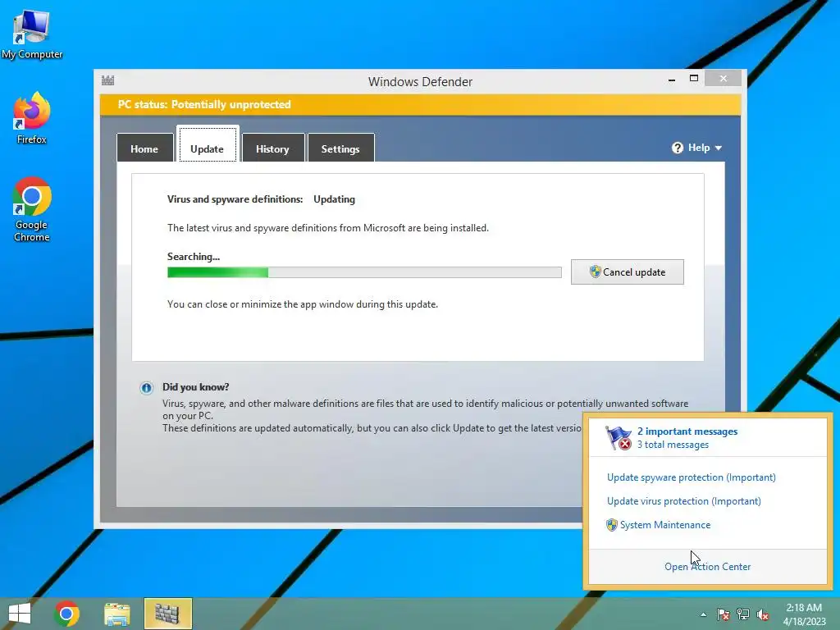Maximize the Windows Defender window
The height and width of the screenshot is (630, 840).
point(694,78)
